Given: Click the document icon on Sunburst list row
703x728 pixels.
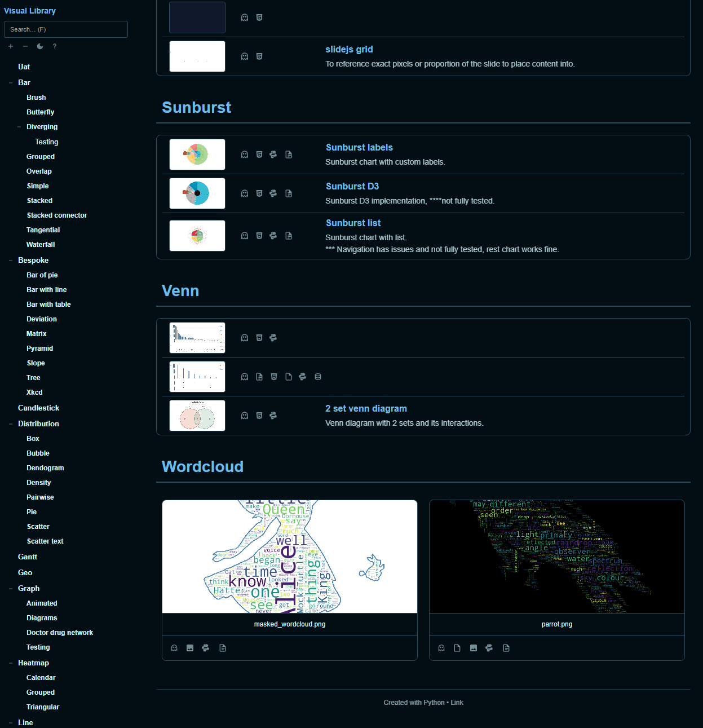Looking at the screenshot, I should 288,236.
